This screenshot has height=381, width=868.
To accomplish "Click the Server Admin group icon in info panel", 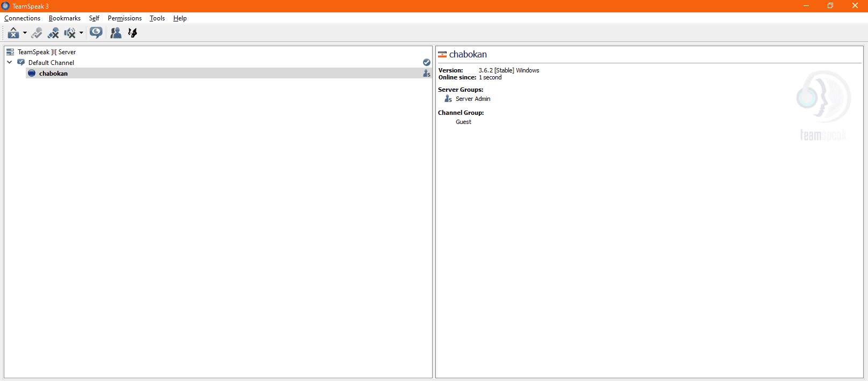I will coord(448,99).
